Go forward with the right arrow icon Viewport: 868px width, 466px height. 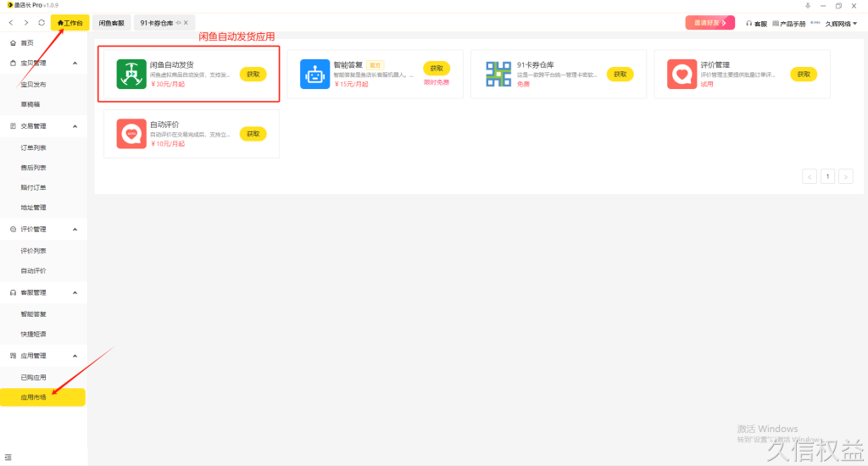26,23
